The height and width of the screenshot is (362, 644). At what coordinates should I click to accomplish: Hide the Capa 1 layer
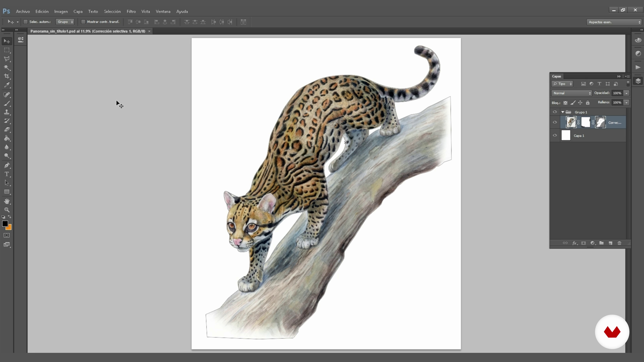(555, 135)
